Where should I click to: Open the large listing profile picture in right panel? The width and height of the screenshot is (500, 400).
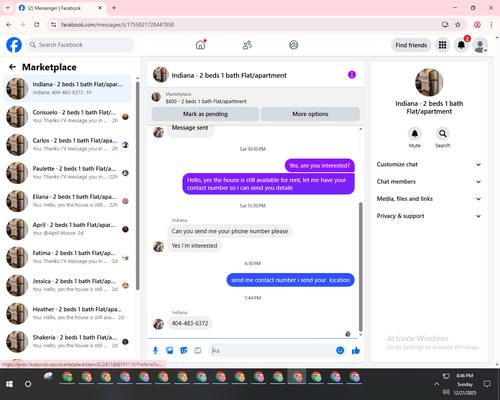(429, 82)
